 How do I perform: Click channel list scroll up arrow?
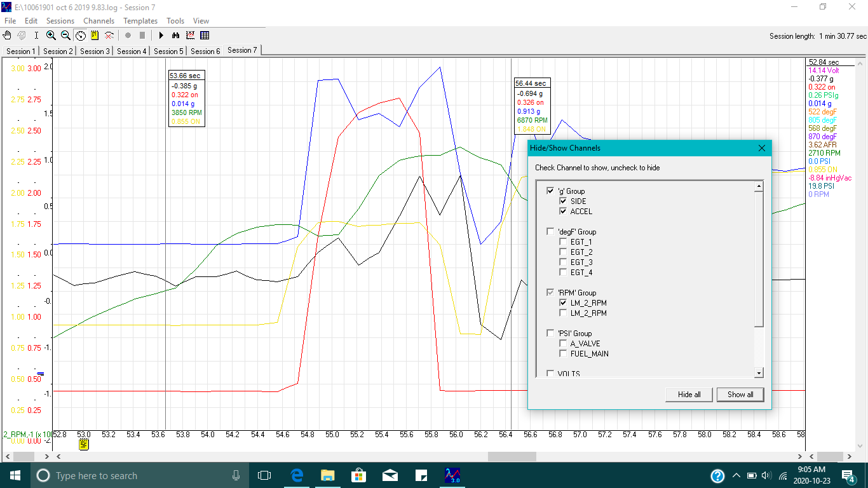click(758, 186)
